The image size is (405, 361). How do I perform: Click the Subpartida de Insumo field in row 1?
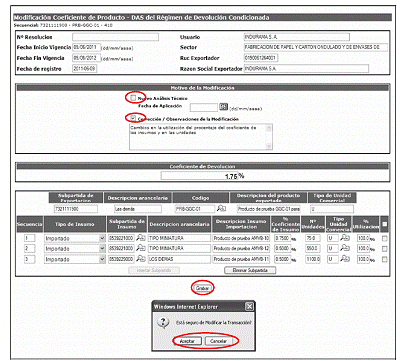click(121, 238)
